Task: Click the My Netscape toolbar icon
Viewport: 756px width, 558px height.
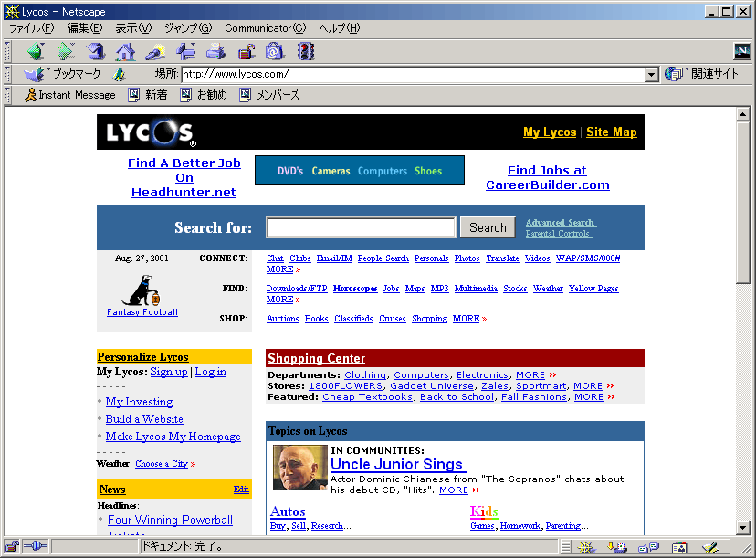Action: click(x=185, y=51)
